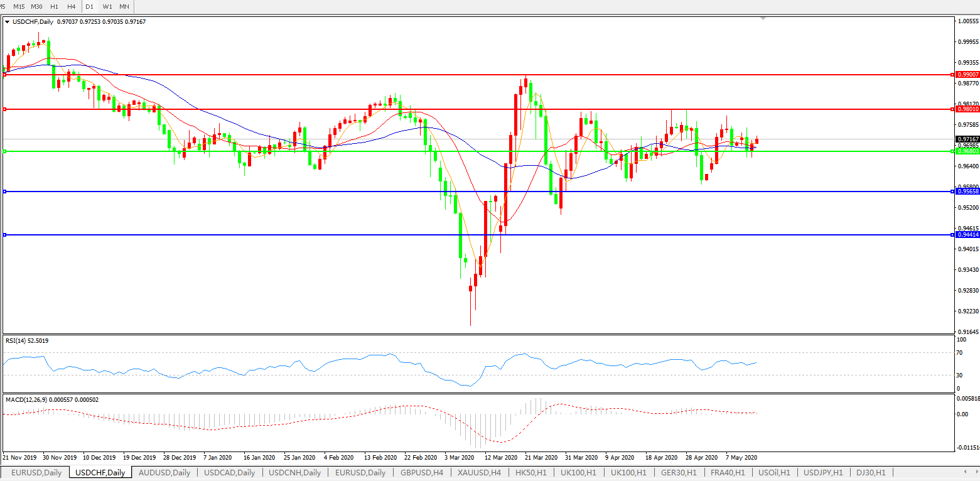The width and height of the screenshot is (980, 481).
Task: Select the M30 timeframe button
Action: (36, 6)
